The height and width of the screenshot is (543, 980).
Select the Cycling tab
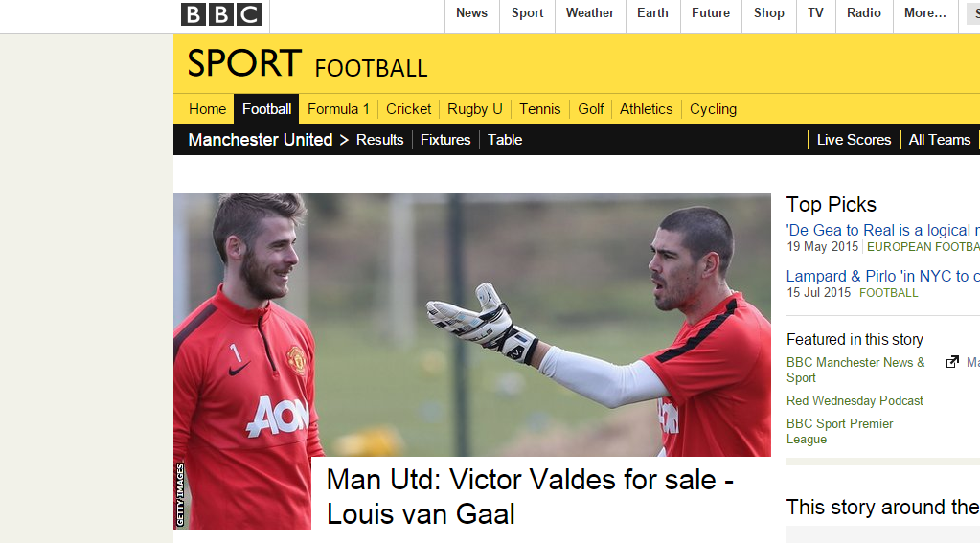[713, 109]
